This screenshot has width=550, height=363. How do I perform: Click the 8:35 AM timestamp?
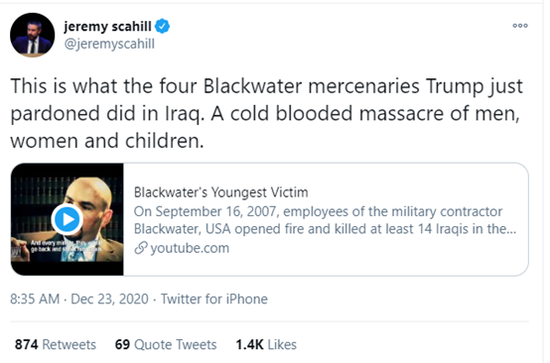coord(35,299)
